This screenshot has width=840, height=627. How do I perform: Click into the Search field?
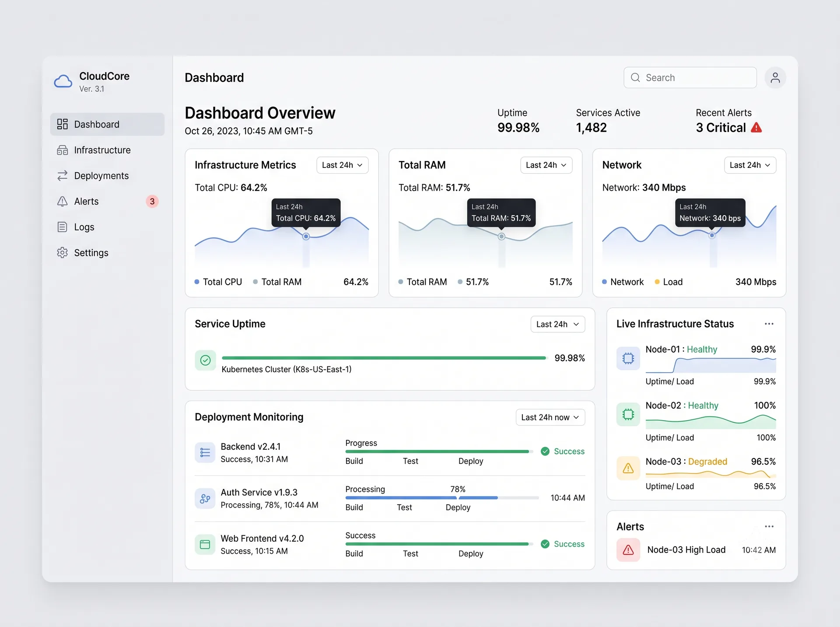[x=690, y=78]
